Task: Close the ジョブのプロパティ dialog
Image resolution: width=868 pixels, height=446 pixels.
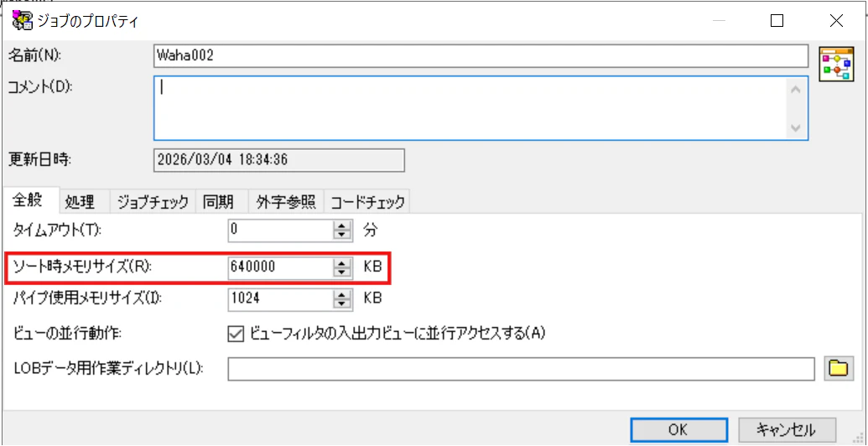Action: point(836,21)
